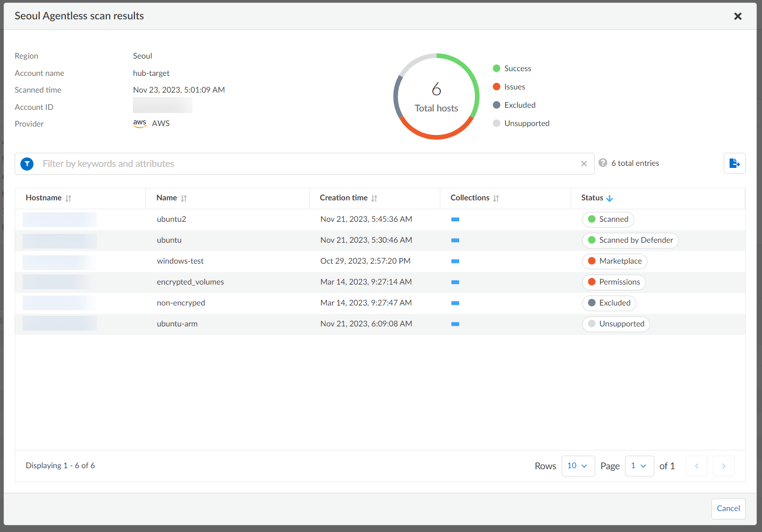Select the ubuntu-arm name cell
762x532 pixels.
pyautogui.click(x=177, y=324)
